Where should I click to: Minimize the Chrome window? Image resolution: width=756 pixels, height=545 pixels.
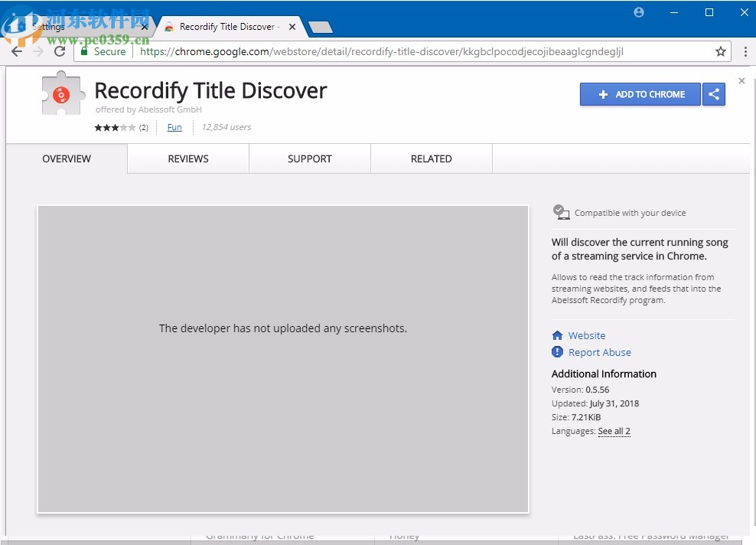pyautogui.click(x=674, y=12)
